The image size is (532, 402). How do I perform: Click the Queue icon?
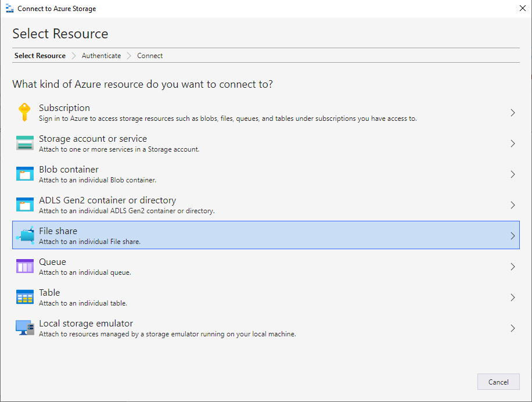coord(25,266)
